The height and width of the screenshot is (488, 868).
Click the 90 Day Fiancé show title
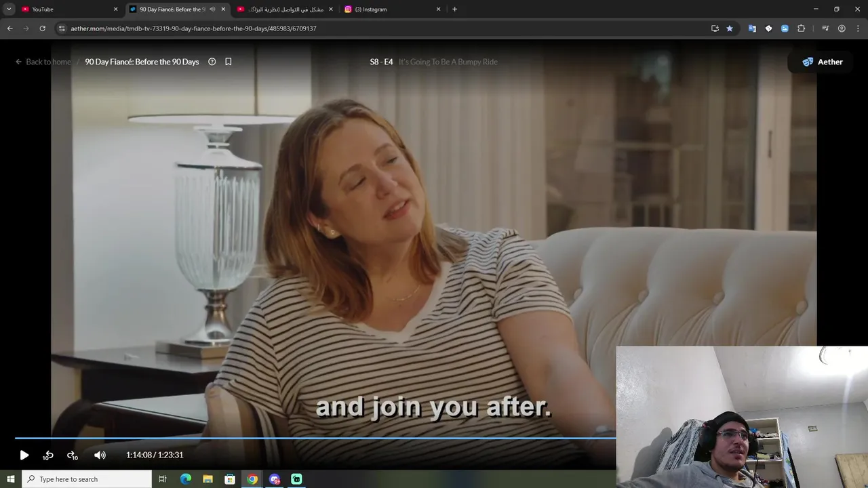[x=142, y=62]
